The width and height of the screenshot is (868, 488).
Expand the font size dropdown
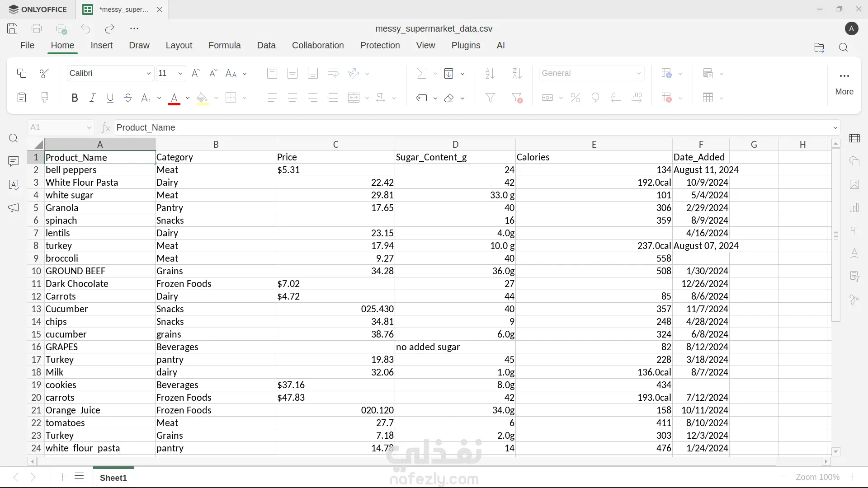pyautogui.click(x=180, y=73)
